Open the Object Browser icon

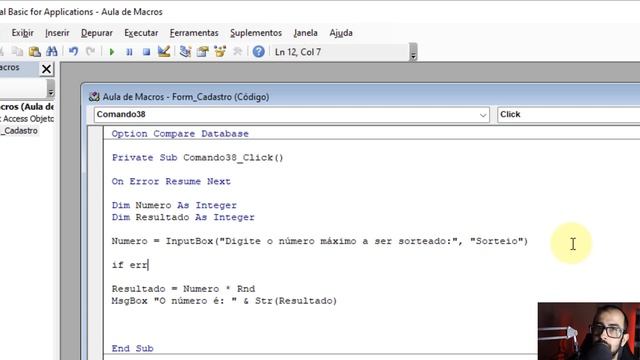pos(220,51)
